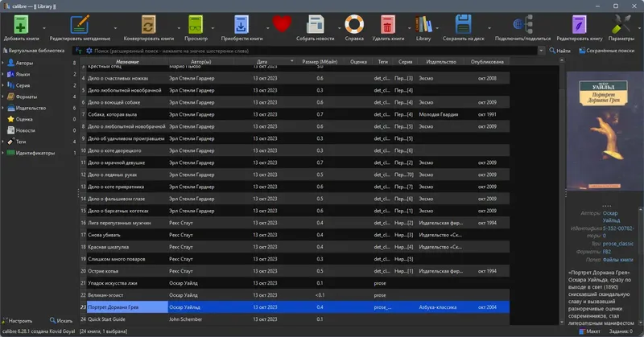
Task: Select row Великан-эгоист
Action: tap(295, 295)
